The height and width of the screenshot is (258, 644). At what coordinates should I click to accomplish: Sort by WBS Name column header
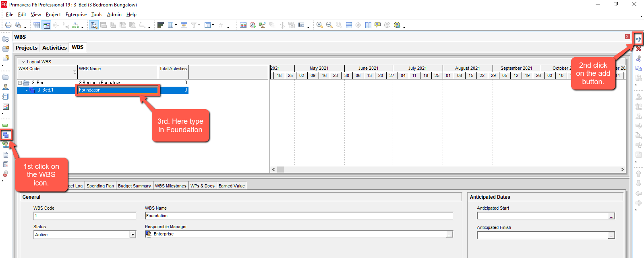118,72
